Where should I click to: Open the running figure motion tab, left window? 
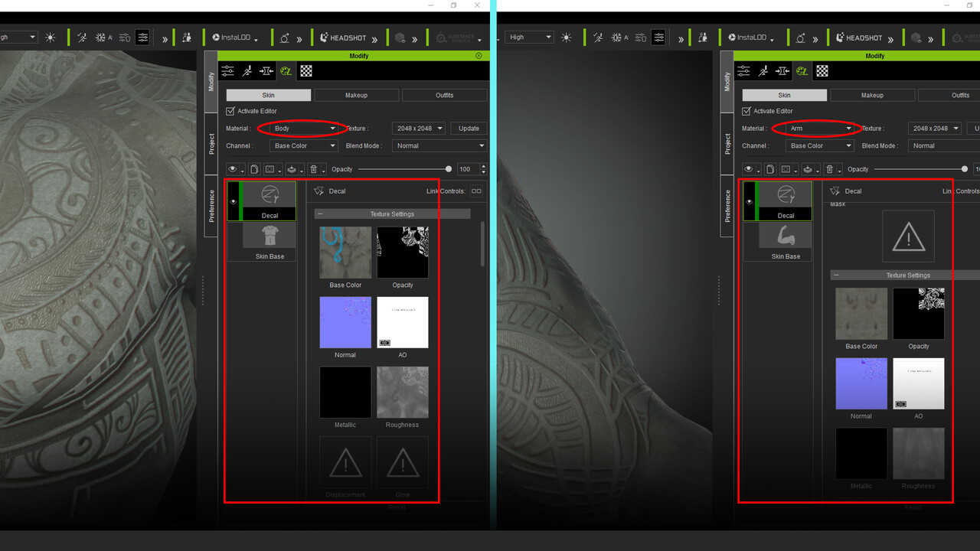coord(247,71)
